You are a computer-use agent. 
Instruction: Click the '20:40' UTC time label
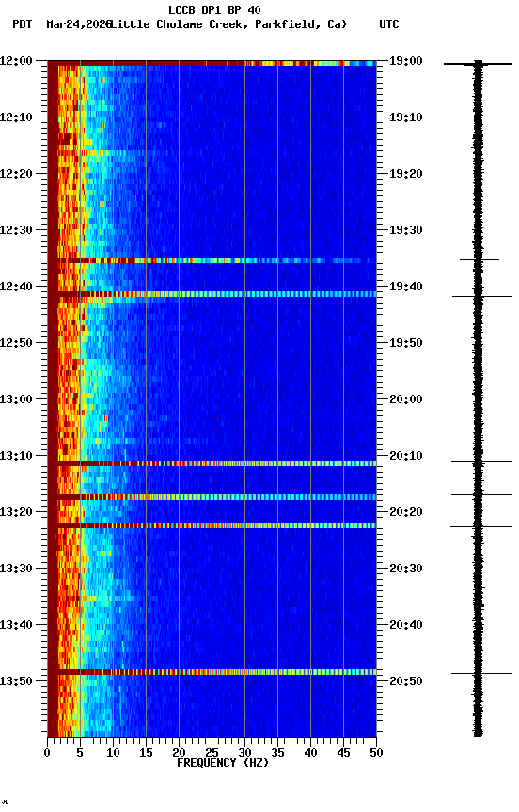point(406,626)
